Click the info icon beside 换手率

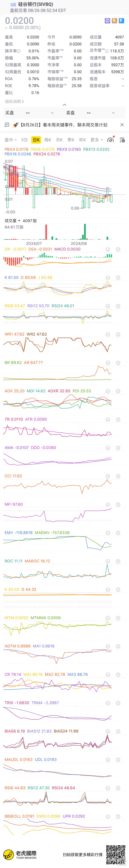(x=19, y=51)
